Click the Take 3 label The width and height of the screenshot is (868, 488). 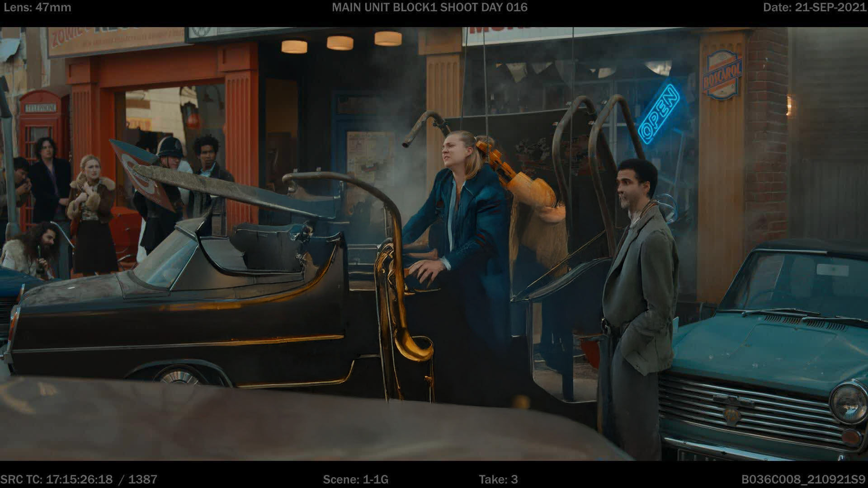(x=498, y=479)
